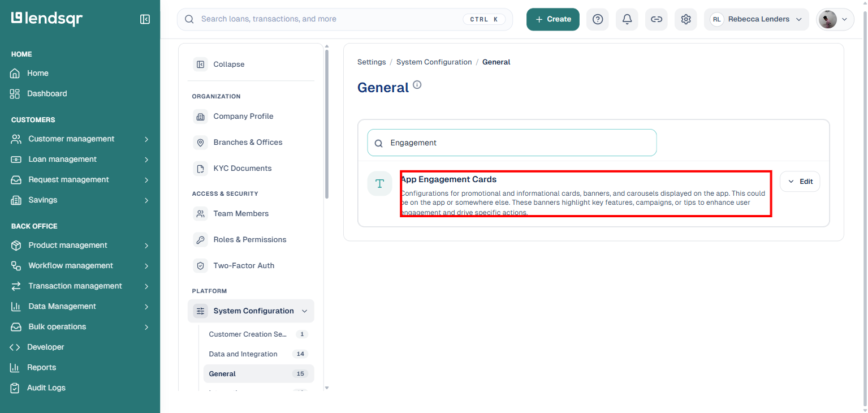Collapse the main sidebar using the panel icon
This screenshot has width=868, height=413.
(145, 19)
